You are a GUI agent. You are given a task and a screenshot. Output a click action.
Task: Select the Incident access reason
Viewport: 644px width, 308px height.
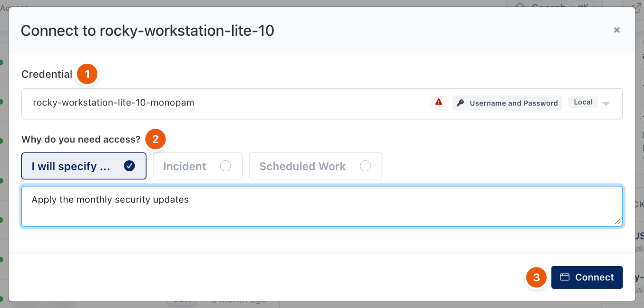click(x=198, y=166)
